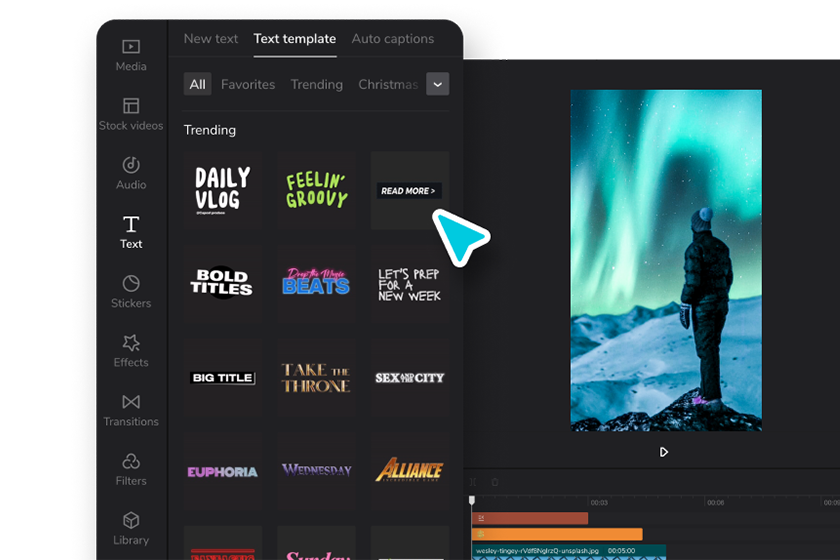Select the Text template tab
Viewport: 840px width, 560px height.
(295, 39)
